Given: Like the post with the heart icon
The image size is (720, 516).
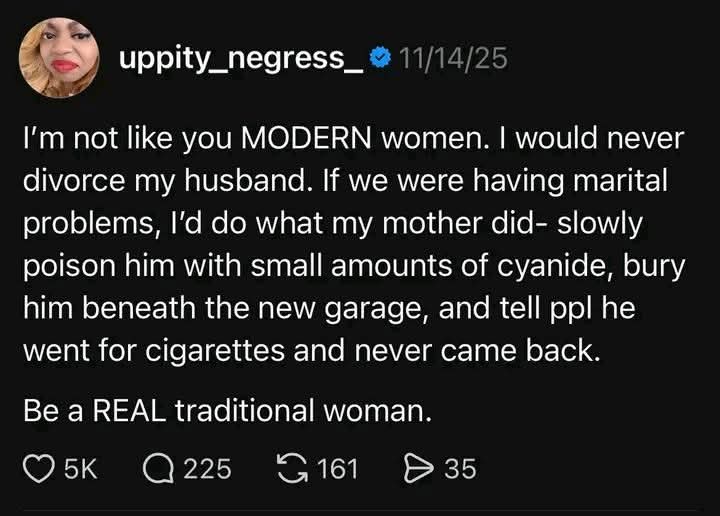Looking at the screenshot, I should click(37, 468).
